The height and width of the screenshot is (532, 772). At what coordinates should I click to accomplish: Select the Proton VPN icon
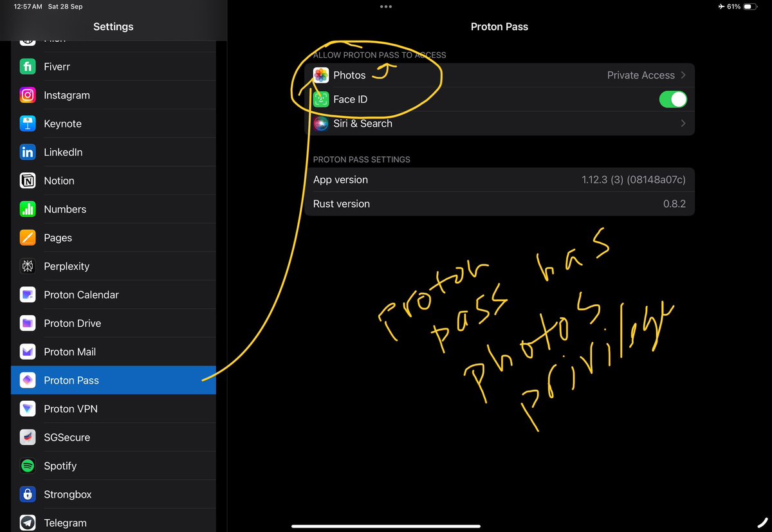[28, 408]
